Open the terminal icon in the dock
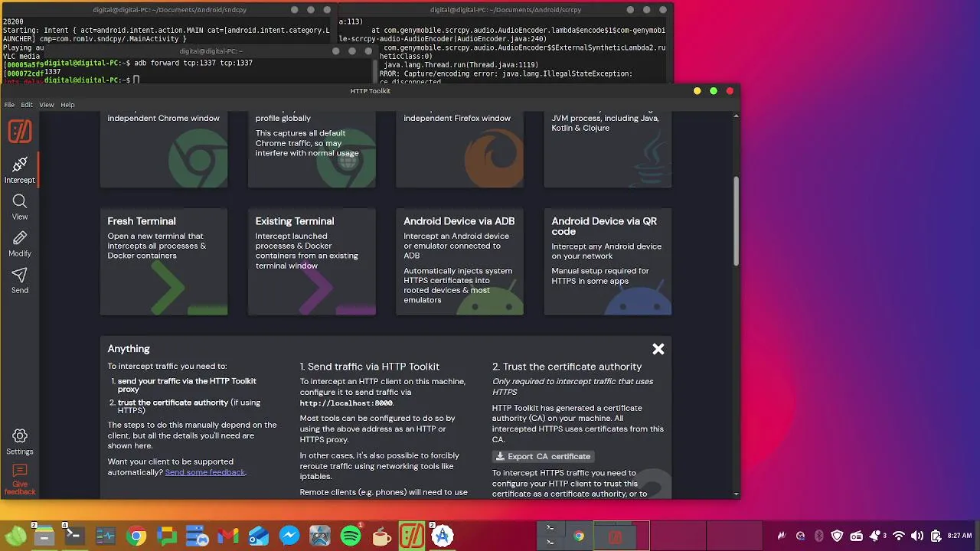 tap(74, 536)
